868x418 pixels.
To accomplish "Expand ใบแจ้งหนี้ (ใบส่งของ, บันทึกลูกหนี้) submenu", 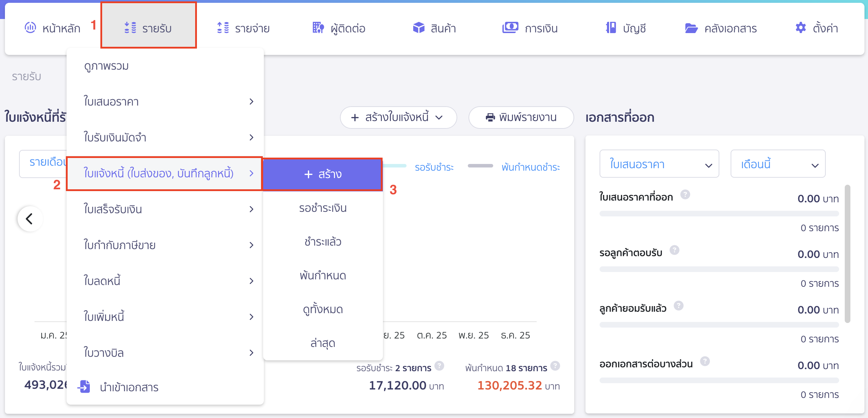I will [x=251, y=173].
